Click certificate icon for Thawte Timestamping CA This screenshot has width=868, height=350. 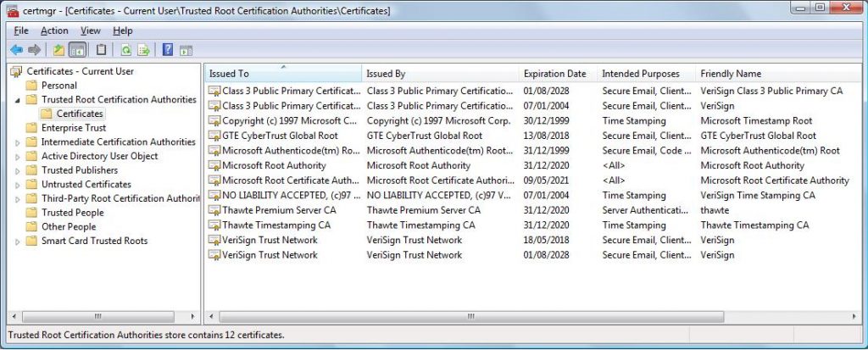pyautogui.click(x=214, y=225)
